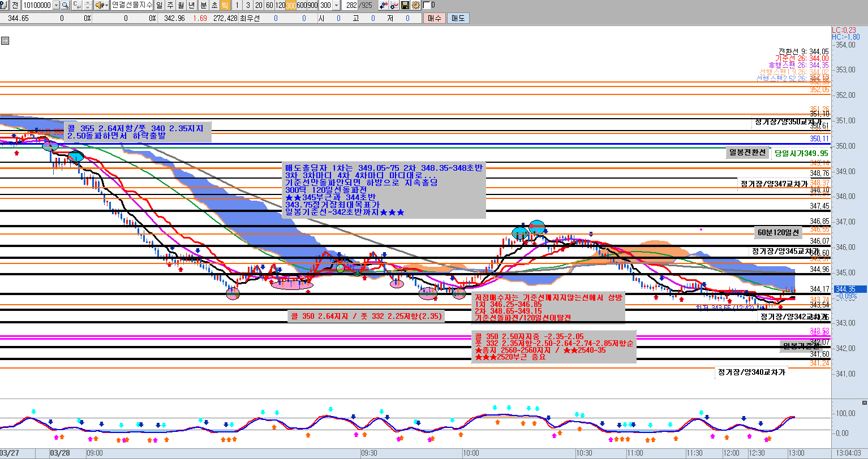Choose the 1 tick interval button

coord(237,5)
